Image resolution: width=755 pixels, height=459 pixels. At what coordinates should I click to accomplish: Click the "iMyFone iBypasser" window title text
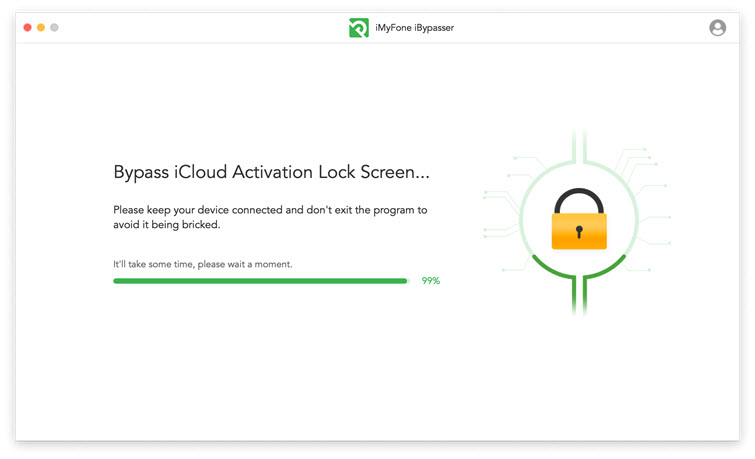click(x=414, y=28)
